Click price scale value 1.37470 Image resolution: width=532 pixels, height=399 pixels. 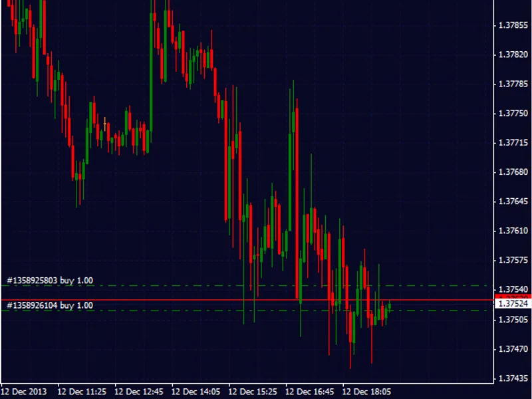513,348
